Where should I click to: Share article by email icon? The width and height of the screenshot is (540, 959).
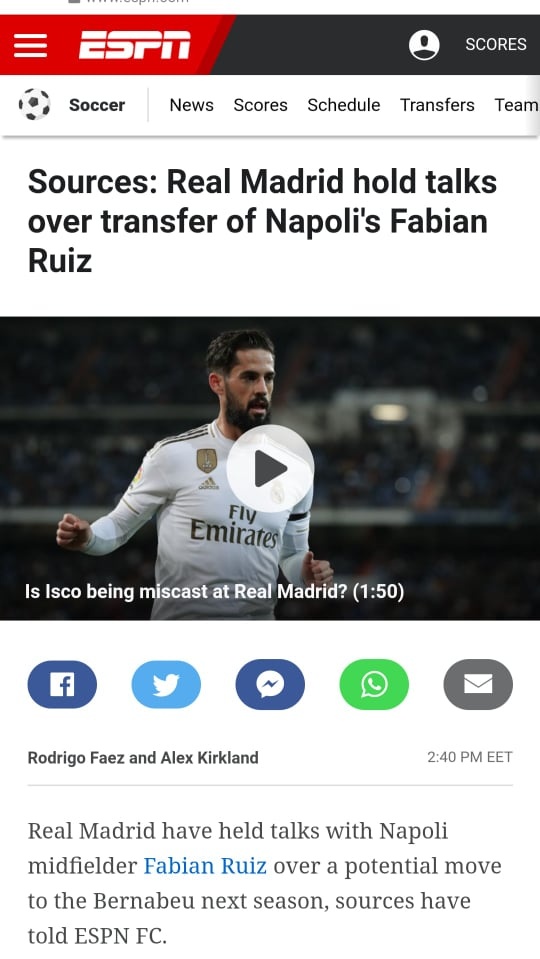(478, 684)
